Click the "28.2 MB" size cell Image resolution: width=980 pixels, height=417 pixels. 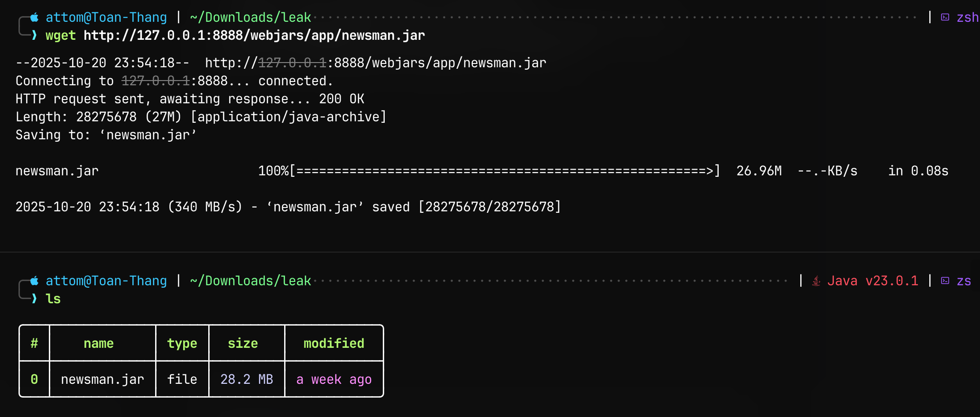tap(247, 379)
